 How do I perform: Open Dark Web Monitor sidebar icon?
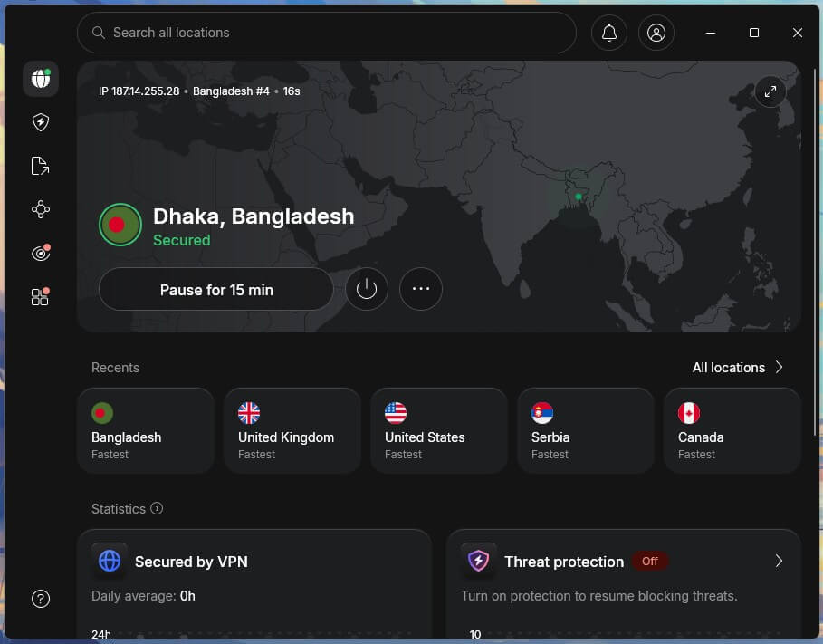[x=41, y=254]
